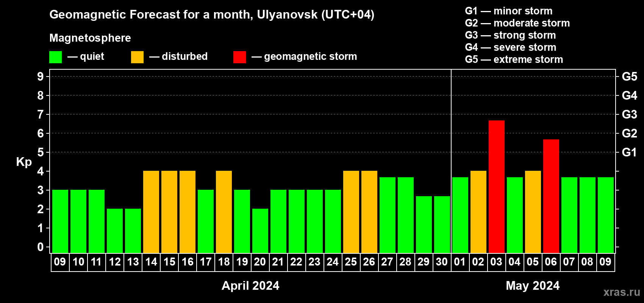Viewport: 644px width, 303px height.
Task: Click the 'G5' label on right axis
Action: [x=630, y=77]
